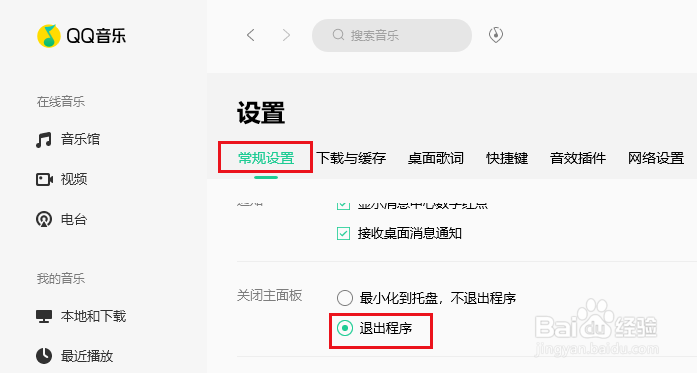The width and height of the screenshot is (697, 373).
Task: Open 最近播放 clock icon
Action: point(44,356)
